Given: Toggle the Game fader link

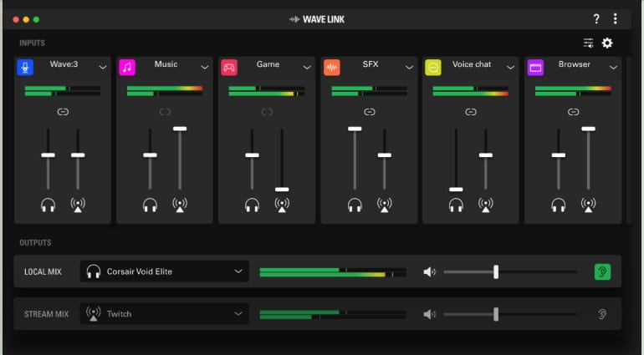Looking at the screenshot, I should [x=267, y=112].
